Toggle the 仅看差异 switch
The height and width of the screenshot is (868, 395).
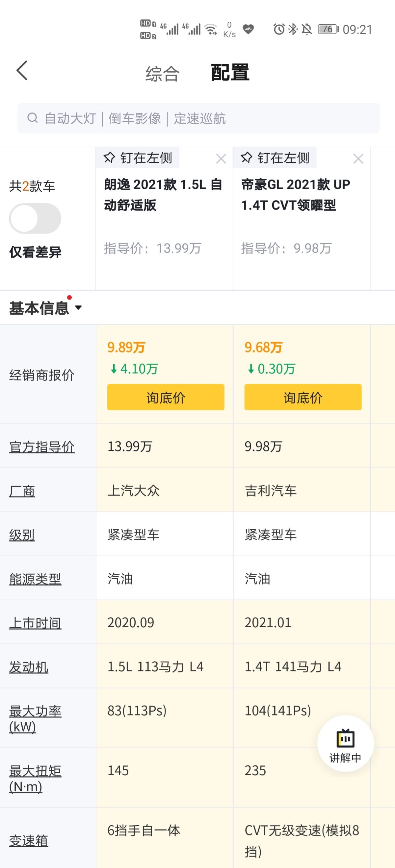click(35, 218)
